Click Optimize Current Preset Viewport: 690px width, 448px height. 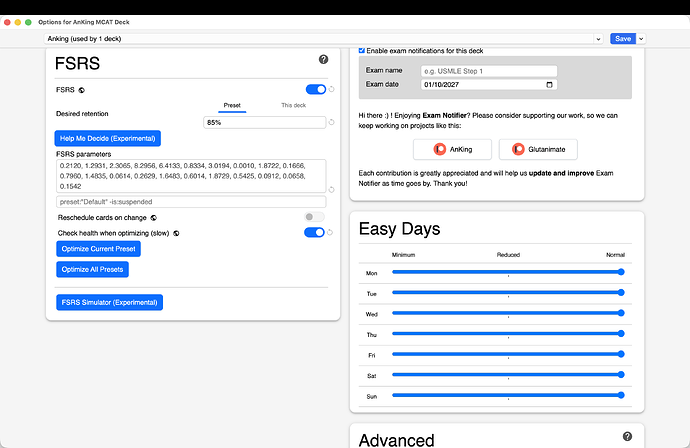[99, 249]
